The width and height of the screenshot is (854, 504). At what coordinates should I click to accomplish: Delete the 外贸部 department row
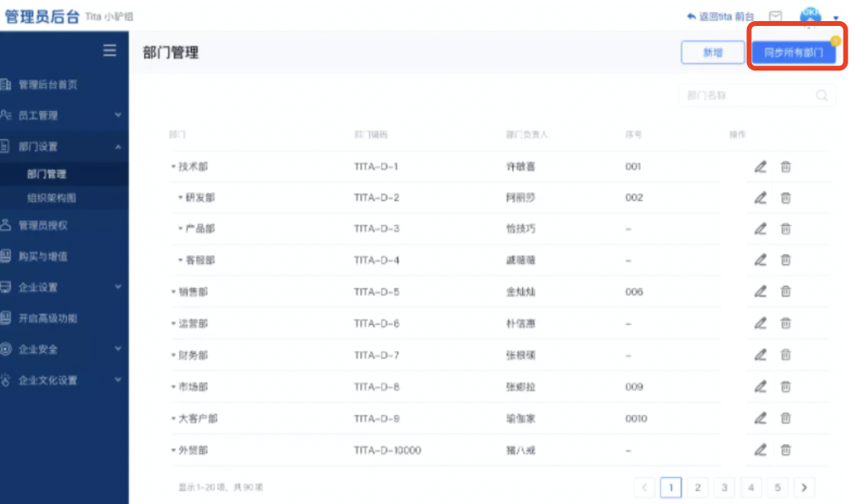coord(785,450)
